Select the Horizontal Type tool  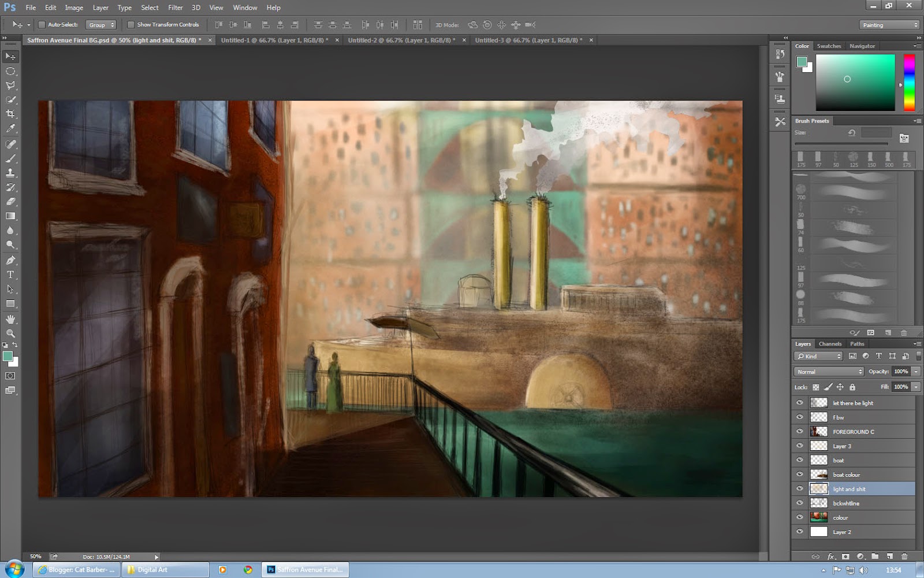(x=10, y=275)
